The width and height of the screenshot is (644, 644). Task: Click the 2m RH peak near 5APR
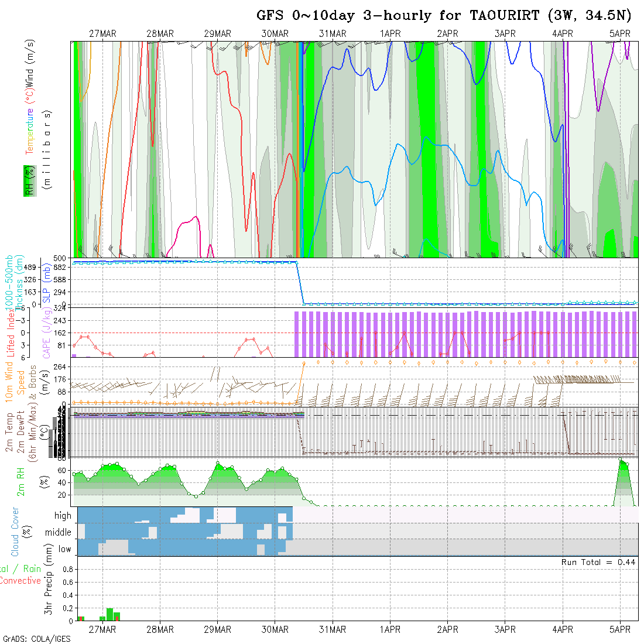tap(621, 461)
